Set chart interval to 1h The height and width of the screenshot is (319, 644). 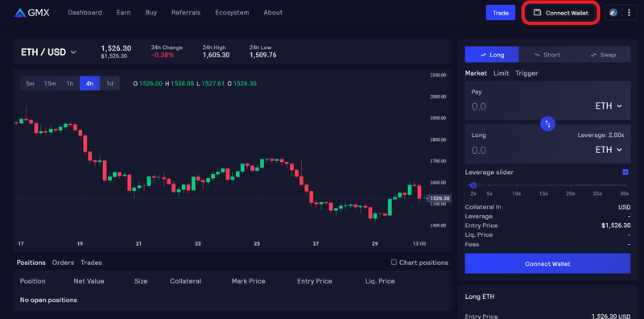click(x=70, y=84)
